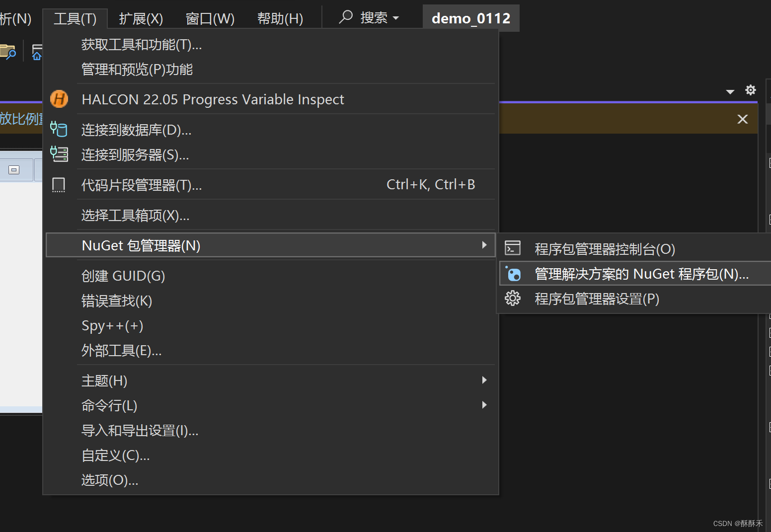Screen dimensions: 771x532
Task: Click the search magnifier icon
Action: click(346, 17)
